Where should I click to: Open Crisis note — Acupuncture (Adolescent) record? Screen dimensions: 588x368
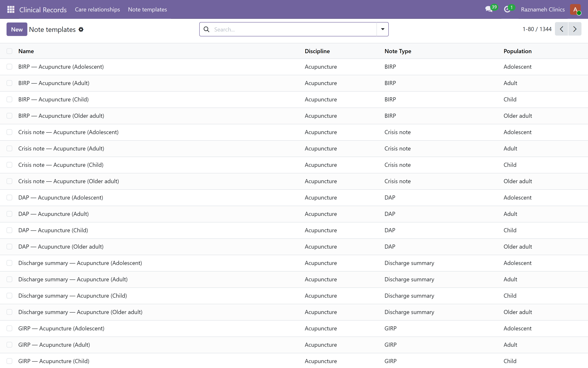(69, 132)
